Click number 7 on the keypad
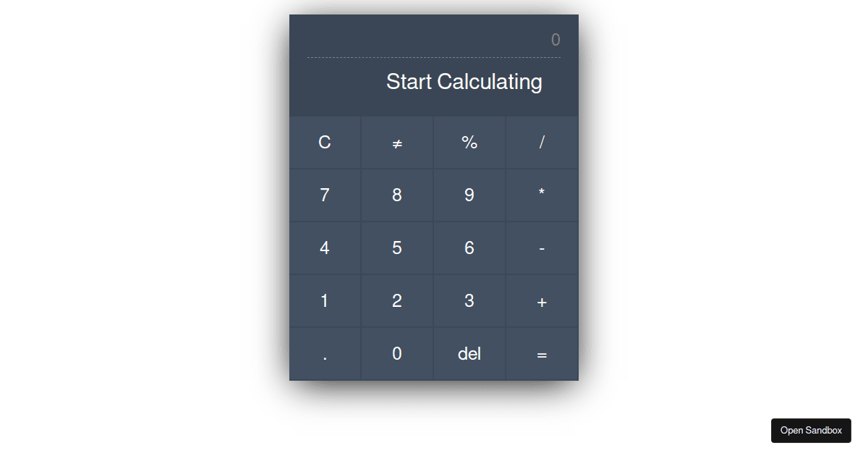Viewport: 868px width, 456px height. coord(325,195)
